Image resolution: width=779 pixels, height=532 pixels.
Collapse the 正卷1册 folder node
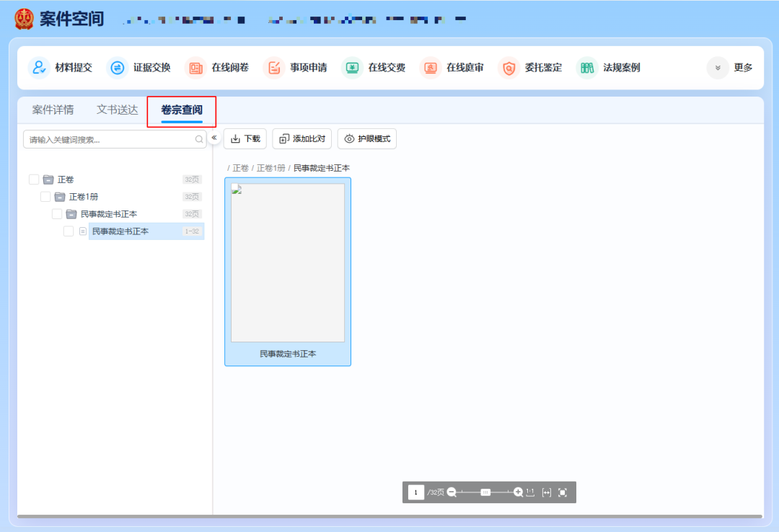(60, 197)
